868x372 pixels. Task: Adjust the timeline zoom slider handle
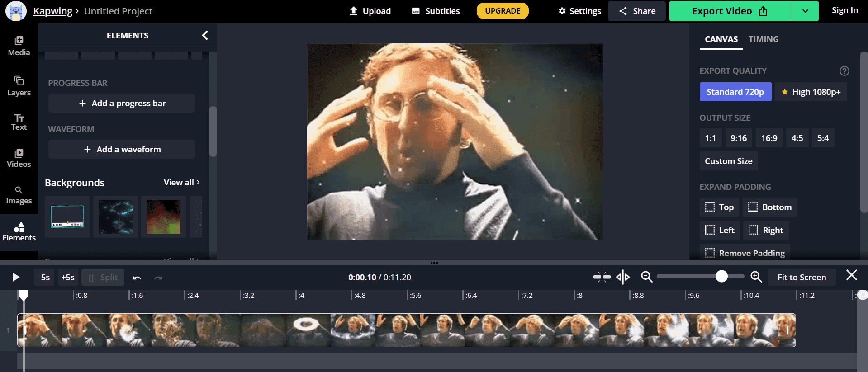(x=721, y=276)
